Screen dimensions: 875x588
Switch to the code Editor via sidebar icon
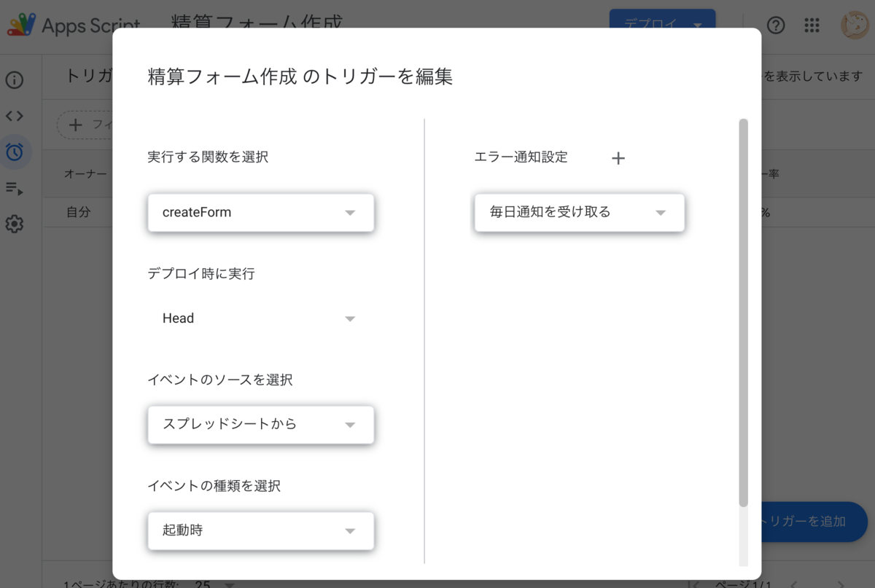pos(14,116)
